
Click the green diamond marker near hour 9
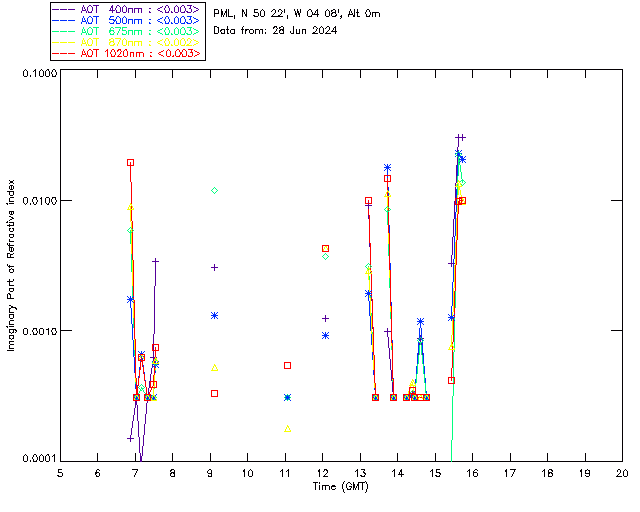point(214,191)
